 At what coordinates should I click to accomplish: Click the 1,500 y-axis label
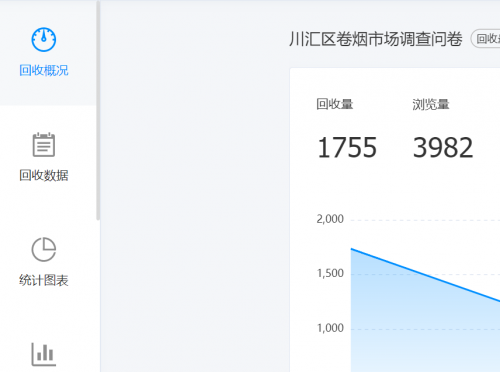click(330, 273)
